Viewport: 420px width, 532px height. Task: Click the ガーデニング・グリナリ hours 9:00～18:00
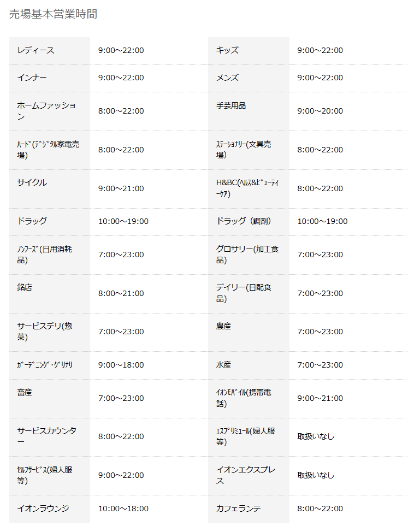(x=121, y=365)
